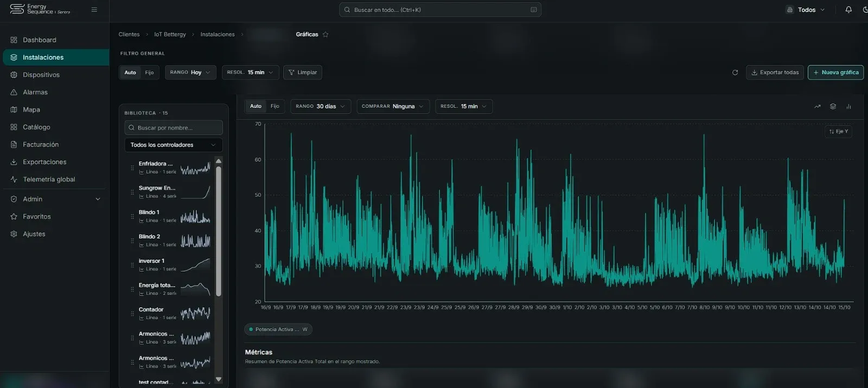868x388 pixels.
Task: Click the Favoritos star icon in sidebar
Action: (14, 217)
